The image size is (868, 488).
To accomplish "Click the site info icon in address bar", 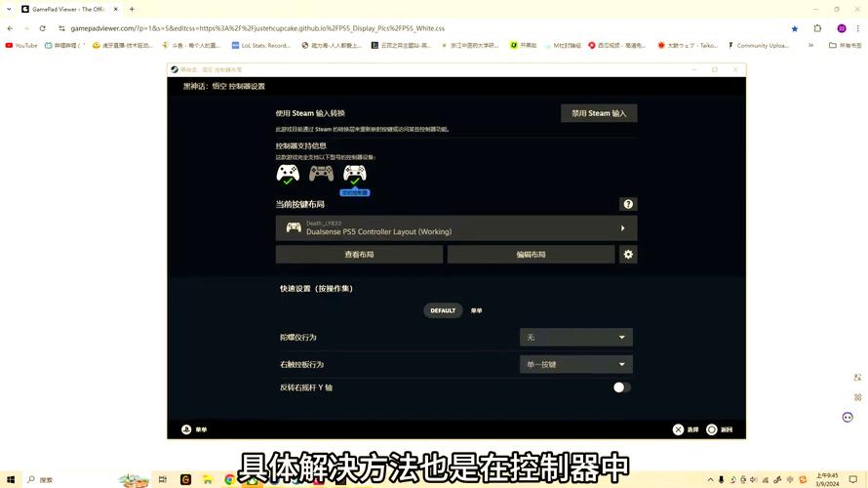I will 61,28.
